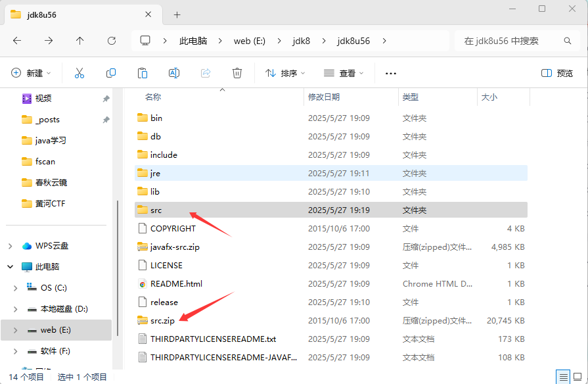Navigate up to the parent folder
The width and height of the screenshot is (588, 384).
[79, 41]
